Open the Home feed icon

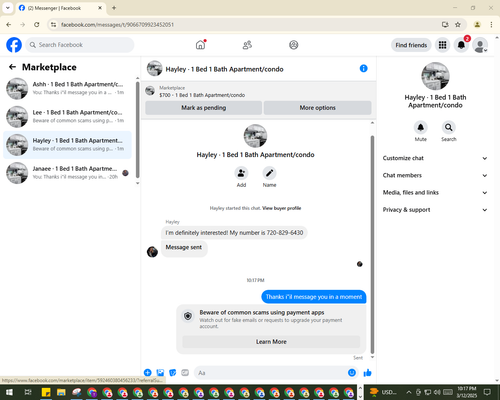point(200,45)
